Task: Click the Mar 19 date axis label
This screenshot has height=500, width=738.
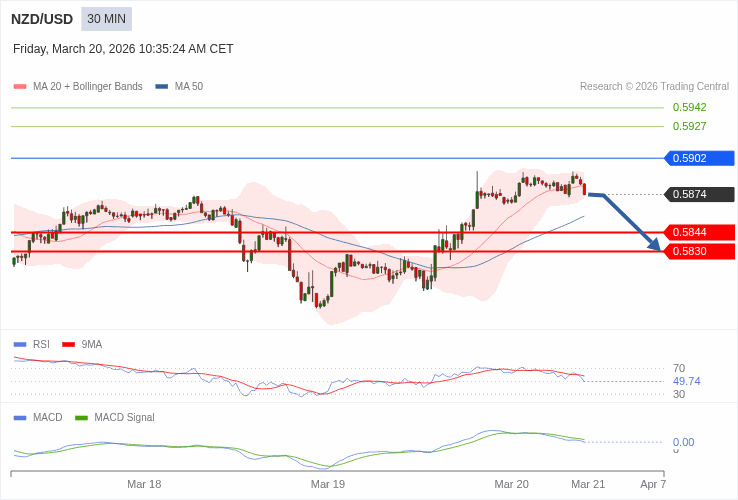Action: point(328,484)
